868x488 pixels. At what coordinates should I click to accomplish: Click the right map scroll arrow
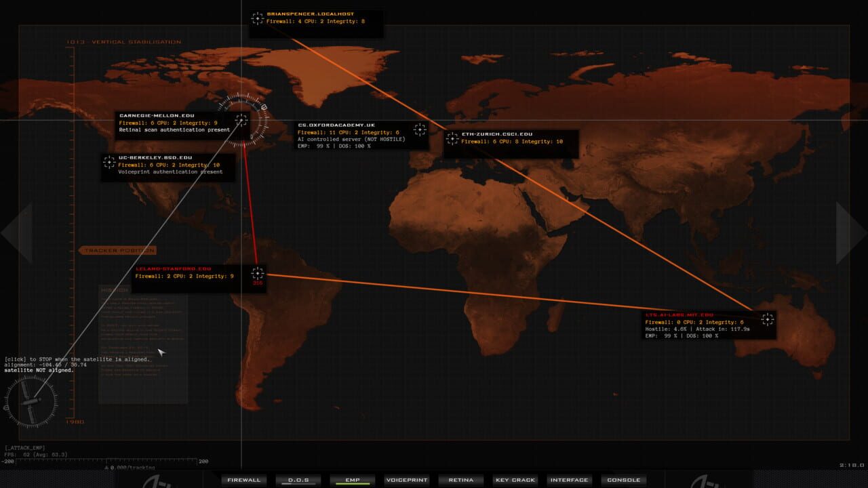coord(851,233)
